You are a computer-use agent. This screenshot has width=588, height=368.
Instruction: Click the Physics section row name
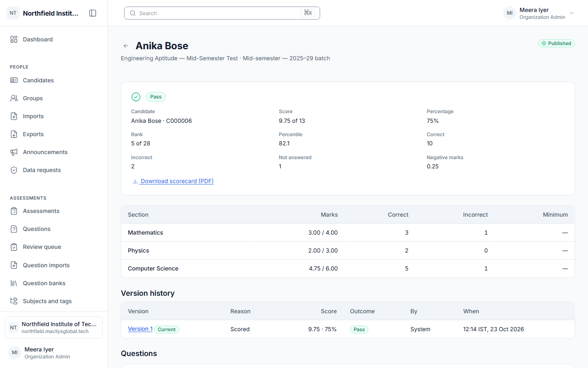click(x=138, y=251)
